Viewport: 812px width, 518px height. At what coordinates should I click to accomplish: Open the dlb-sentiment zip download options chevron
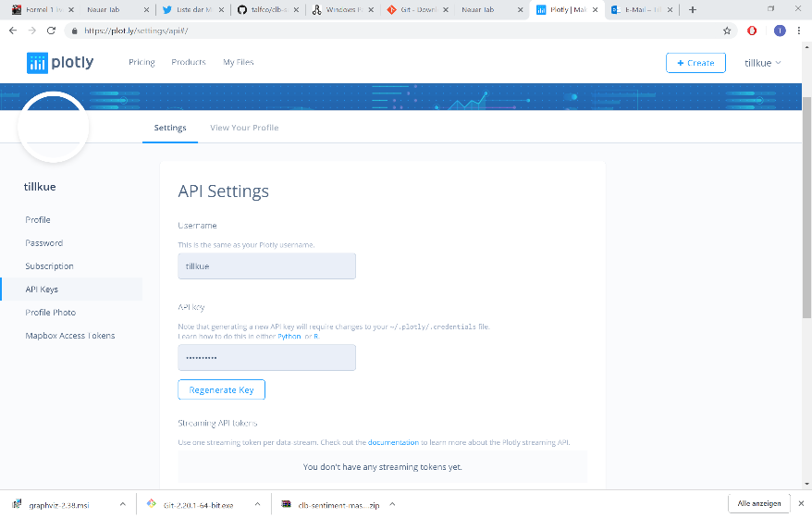coord(391,504)
